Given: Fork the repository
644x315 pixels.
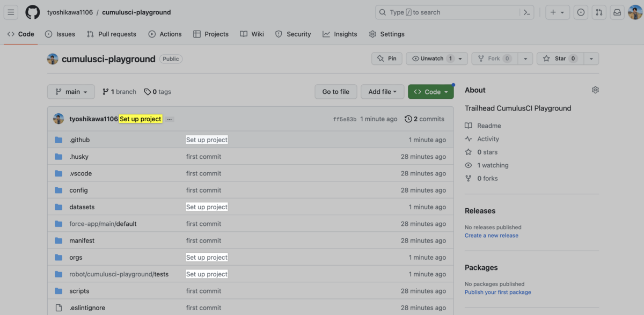Looking at the screenshot, I should (494, 58).
